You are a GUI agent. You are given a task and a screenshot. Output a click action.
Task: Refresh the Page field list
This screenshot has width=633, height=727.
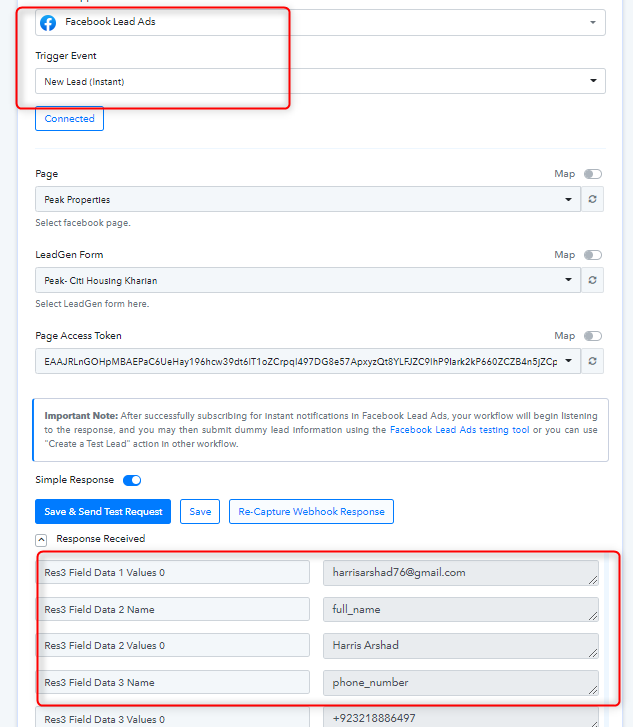[x=592, y=199]
